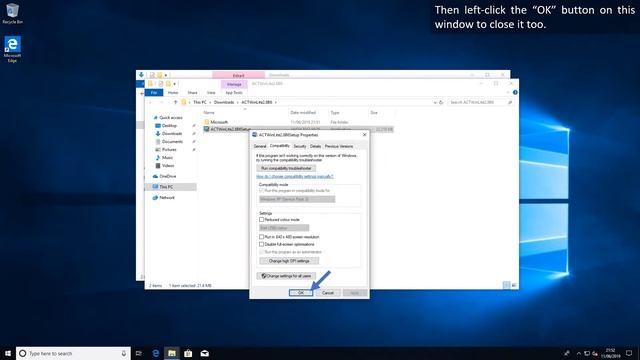Open Task View from the taskbar
640x360 pixels.
[139, 353]
